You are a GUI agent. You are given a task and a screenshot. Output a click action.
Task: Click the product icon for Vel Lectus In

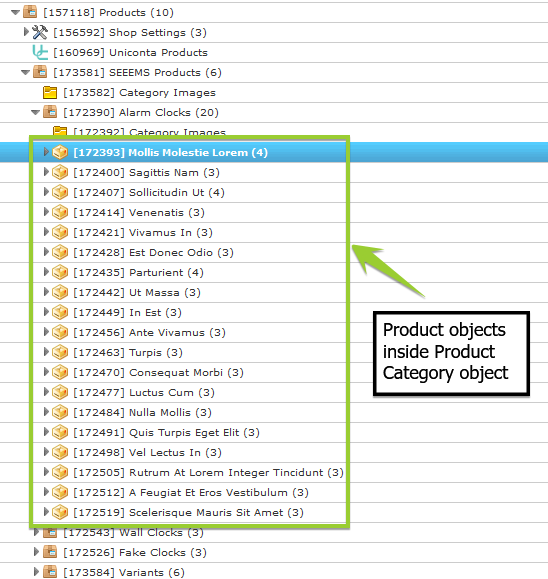click(60, 452)
